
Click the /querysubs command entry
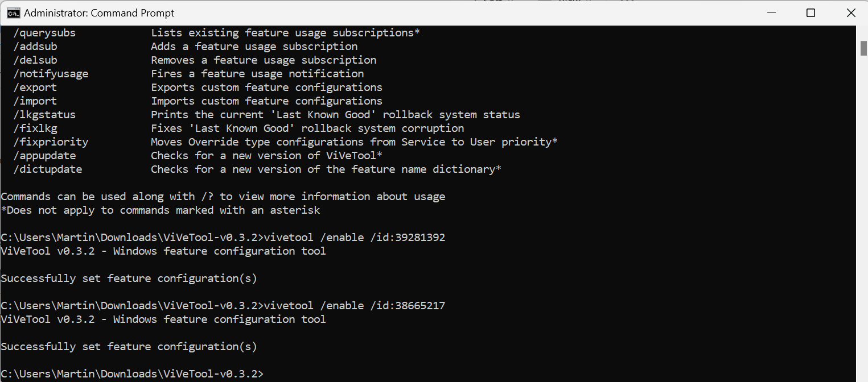(44, 33)
